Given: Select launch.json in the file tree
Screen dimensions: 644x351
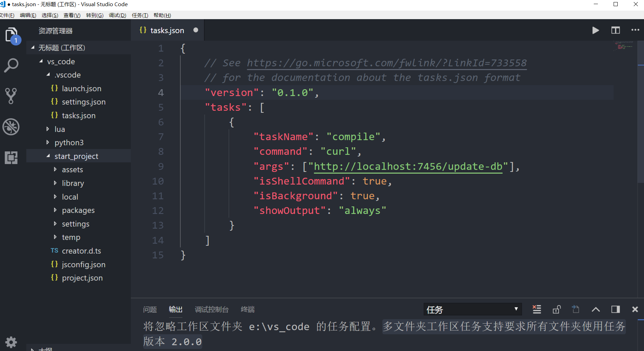Looking at the screenshot, I should pos(82,89).
